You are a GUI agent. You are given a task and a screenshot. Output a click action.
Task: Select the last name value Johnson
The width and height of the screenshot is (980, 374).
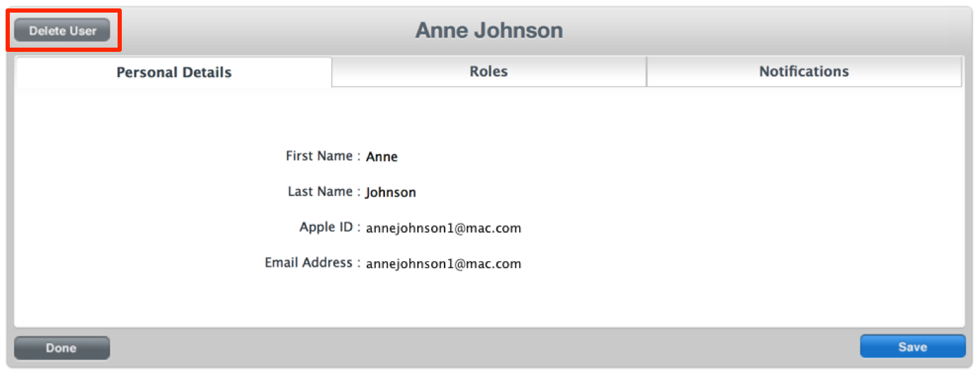(x=391, y=192)
